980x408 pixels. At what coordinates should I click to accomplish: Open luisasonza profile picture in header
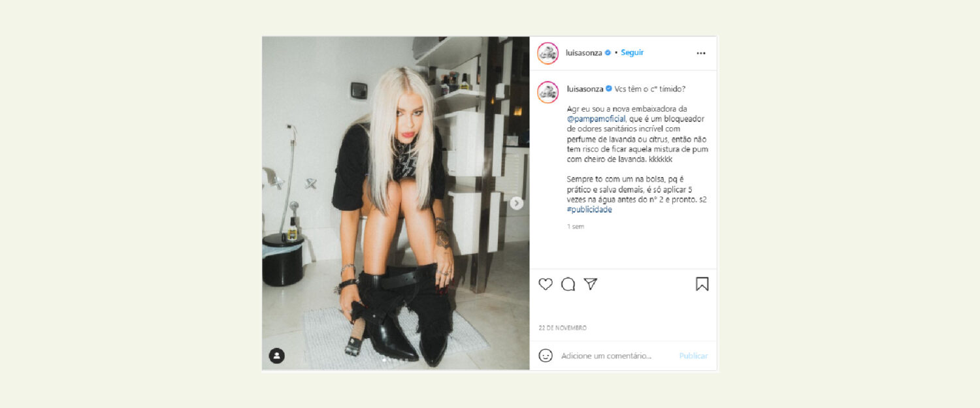[548, 53]
